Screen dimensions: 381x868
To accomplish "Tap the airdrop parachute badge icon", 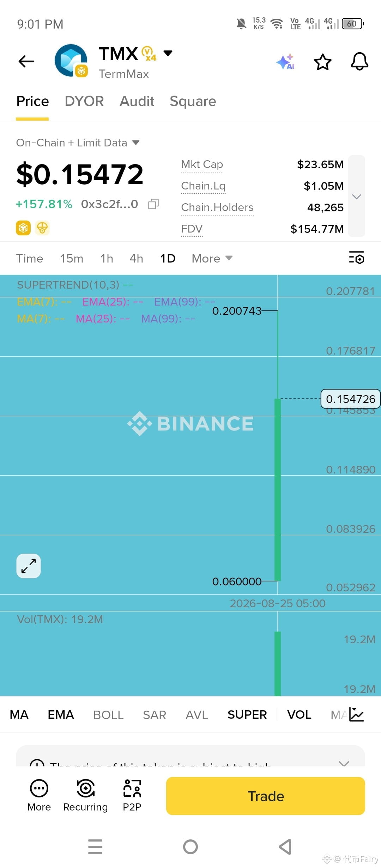I will click(x=42, y=228).
